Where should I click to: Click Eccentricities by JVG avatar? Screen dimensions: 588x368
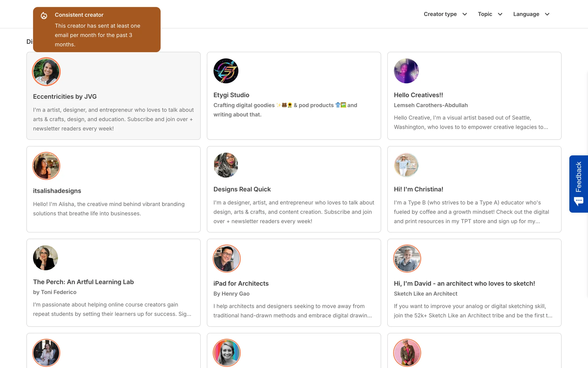pyautogui.click(x=46, y=72)
